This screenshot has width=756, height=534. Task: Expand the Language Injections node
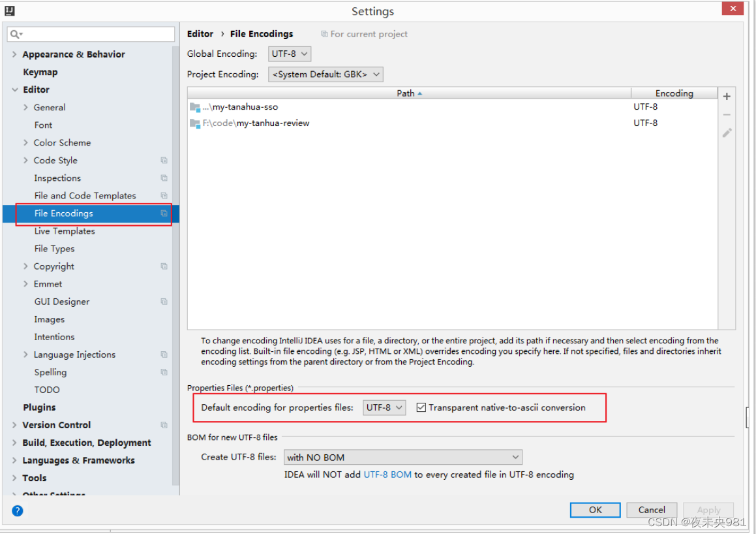pos(25,354)
